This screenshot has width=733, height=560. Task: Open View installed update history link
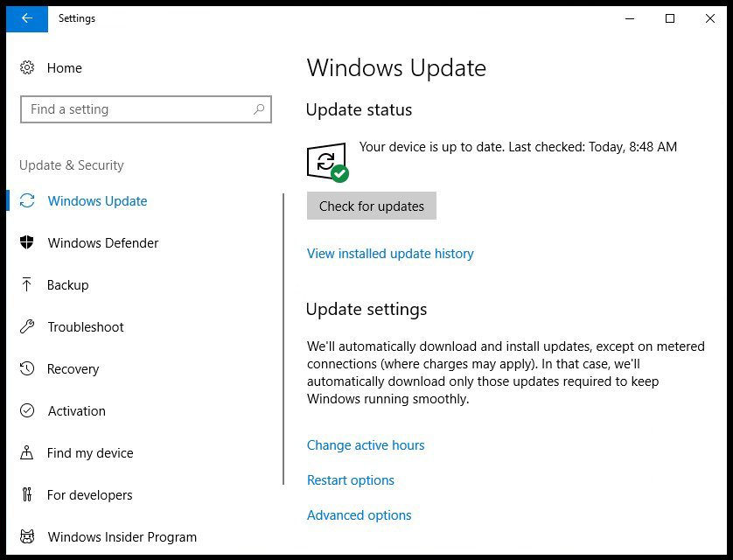click(390, 254)
